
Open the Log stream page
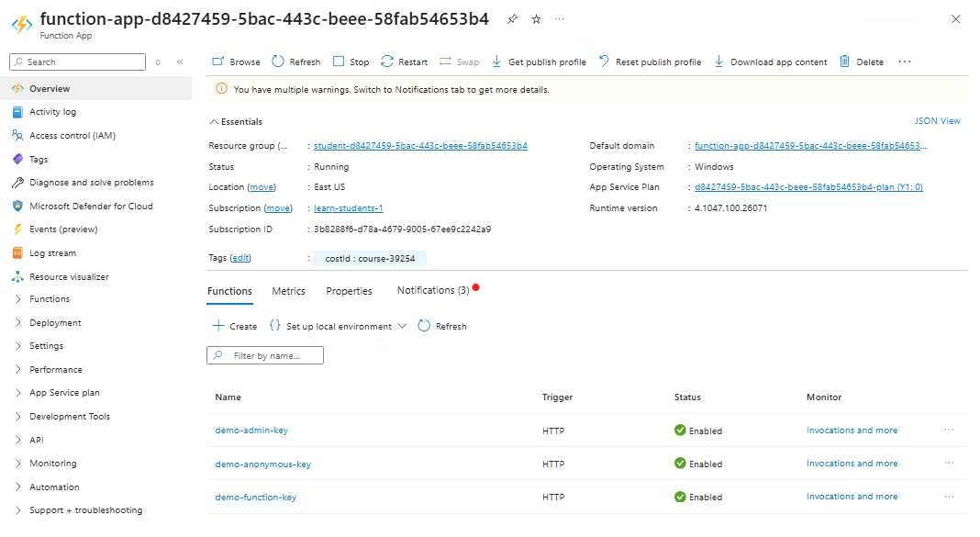[x=52, y=253]
